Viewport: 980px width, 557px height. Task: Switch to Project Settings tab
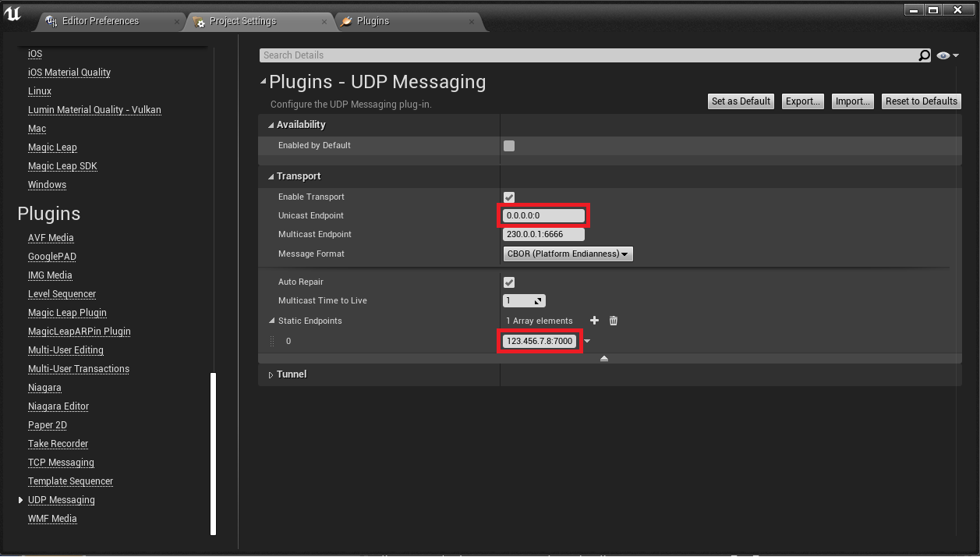[x=243, y=21]
